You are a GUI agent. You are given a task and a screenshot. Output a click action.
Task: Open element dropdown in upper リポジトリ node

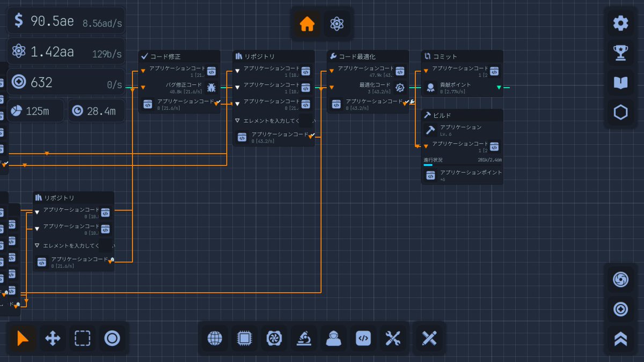click(x=274, y=121)
